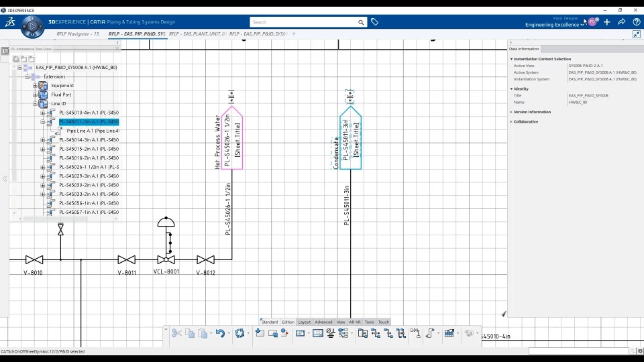Expand the Equipment tree node

coord(35,85)
